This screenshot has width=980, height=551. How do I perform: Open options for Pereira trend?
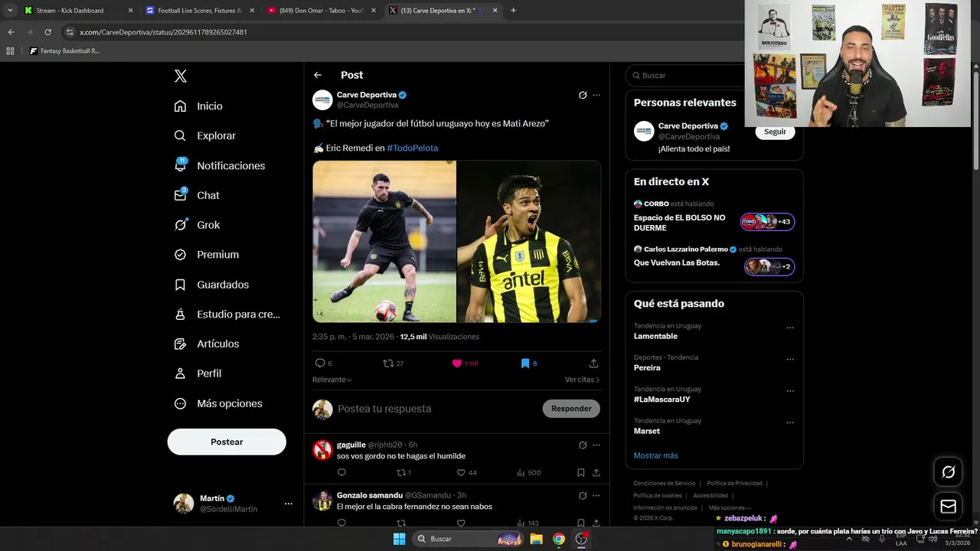pos(790,360)
